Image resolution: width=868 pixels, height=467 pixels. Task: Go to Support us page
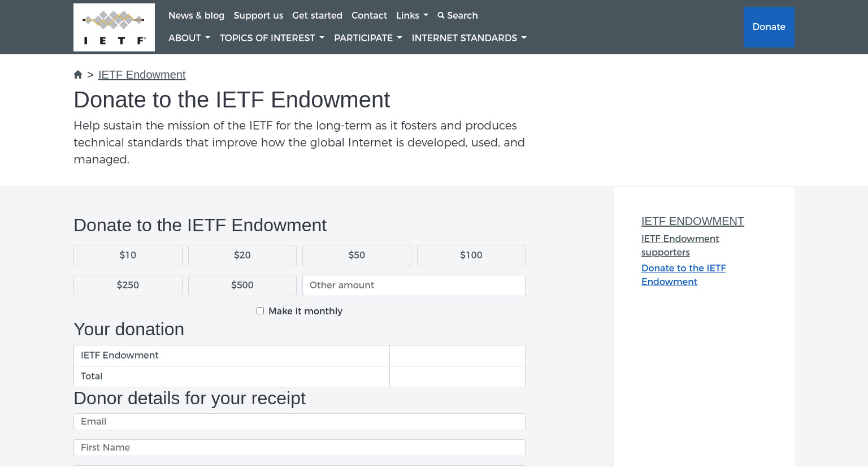coord(258,15)
